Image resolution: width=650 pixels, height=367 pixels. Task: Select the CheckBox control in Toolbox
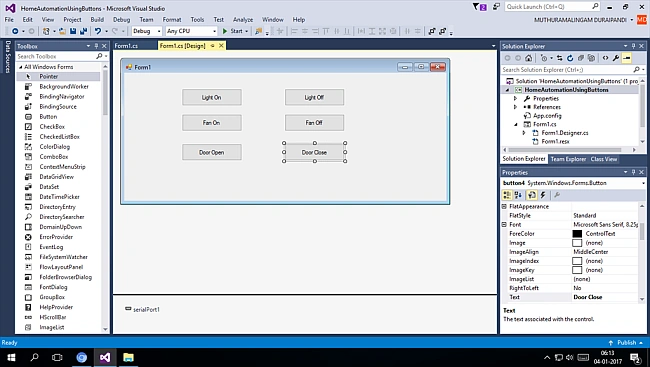coord(52,126)
